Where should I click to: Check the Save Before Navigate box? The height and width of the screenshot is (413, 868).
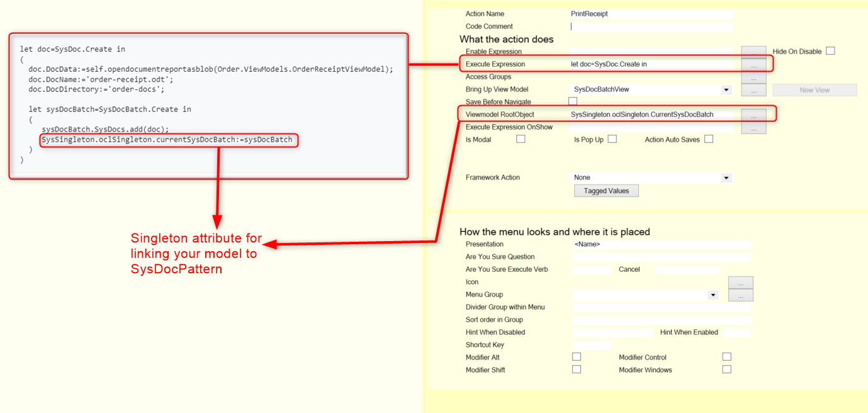(573, 101)
